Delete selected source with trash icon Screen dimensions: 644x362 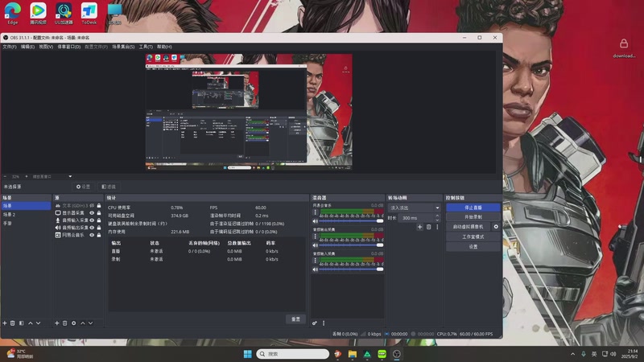coord(65,323)
